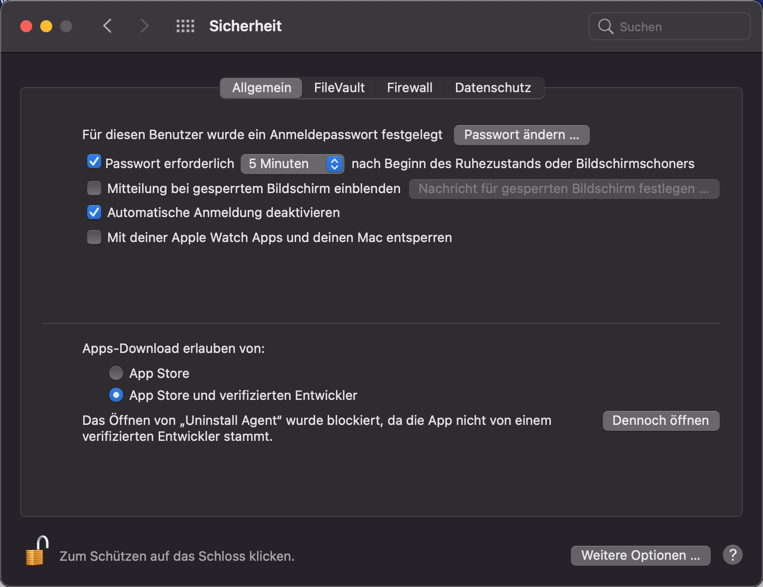Click the forward chevron arrow
Viewport: 763px width, 587px height.
pos(145,27)
